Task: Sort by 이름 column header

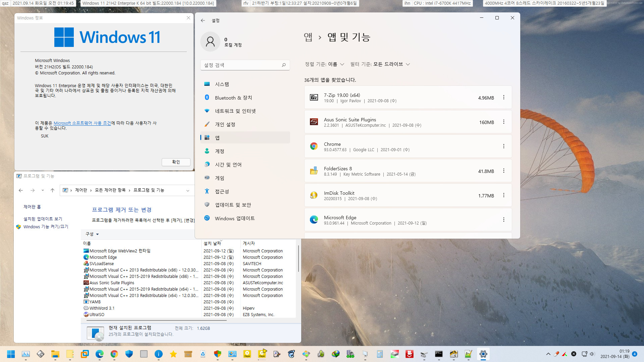Action: [x=141, y=243]
